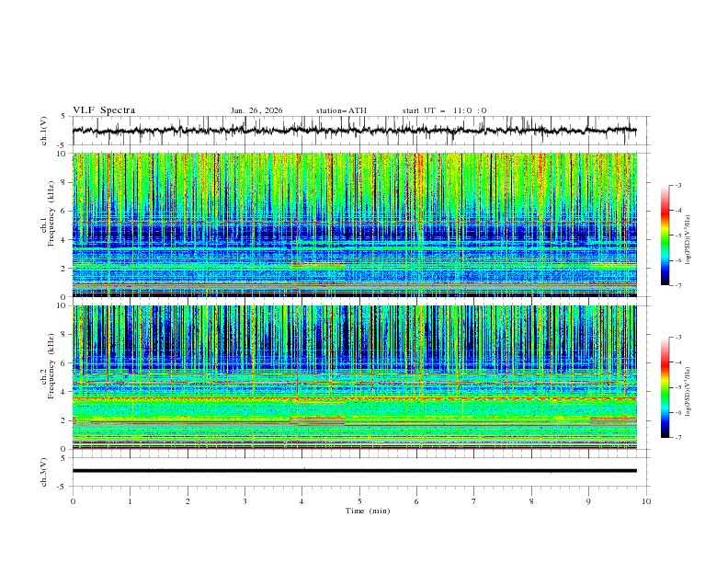This screenshot has height=563, width=728.
Task: Click the "station=ATH" label
Action: 341,110
